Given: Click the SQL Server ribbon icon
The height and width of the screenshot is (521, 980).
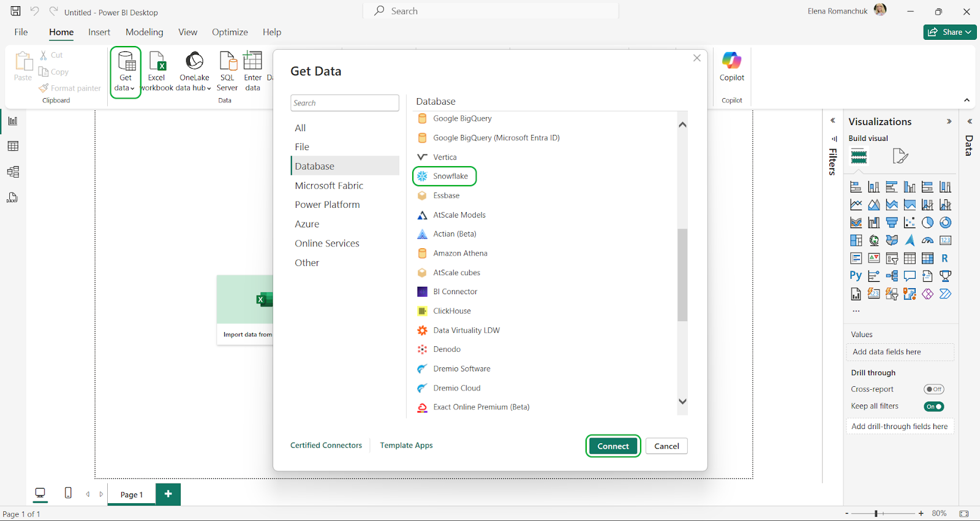Looking at the screenshot, I should coord(227,63).
